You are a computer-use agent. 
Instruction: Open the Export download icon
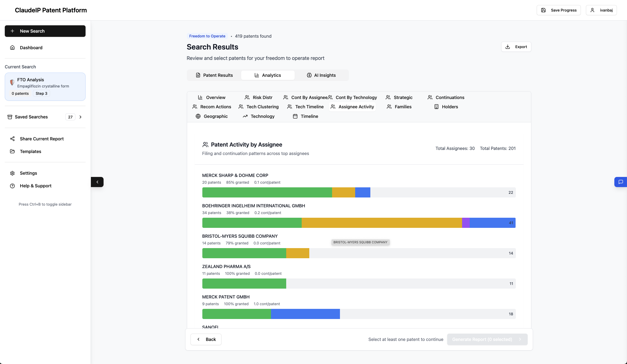click(508, 47)
